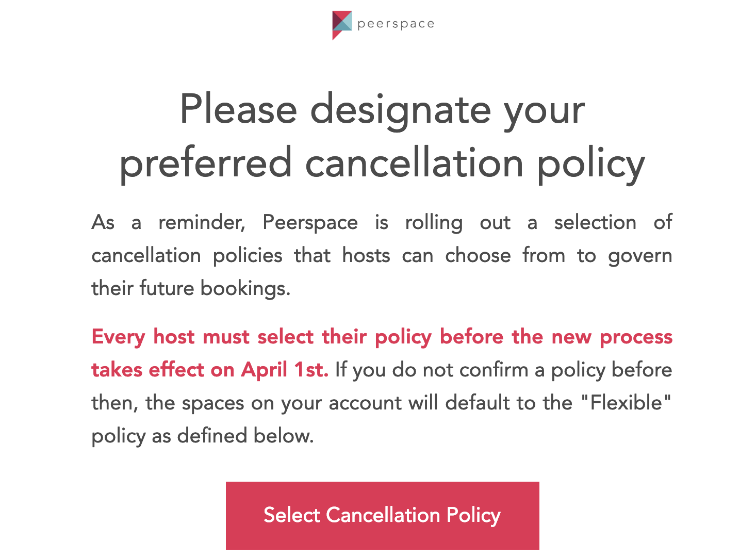The width and height of the screenshot is (756, 558).
Task: Click the "policy as defined below." line
Action: click(203, 436)
